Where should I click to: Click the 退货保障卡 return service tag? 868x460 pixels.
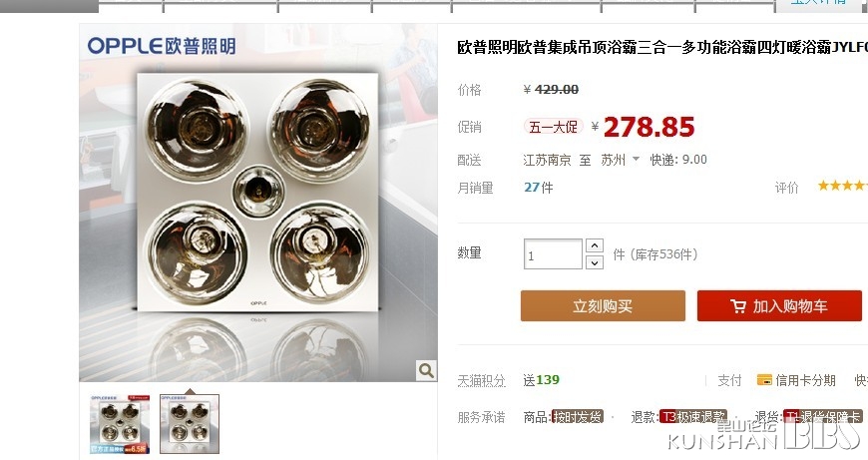click(x=823, y=417)
